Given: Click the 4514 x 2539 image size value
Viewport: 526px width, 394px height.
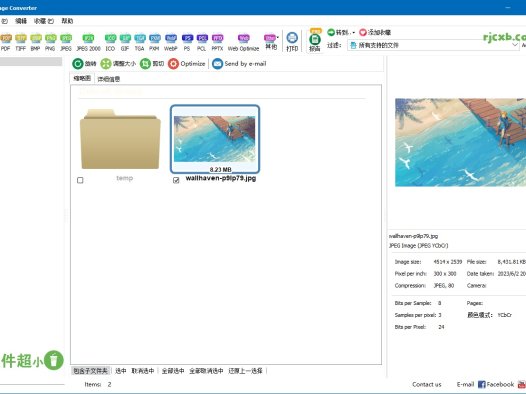Looking at the screenshot, I should coord(448,262).
